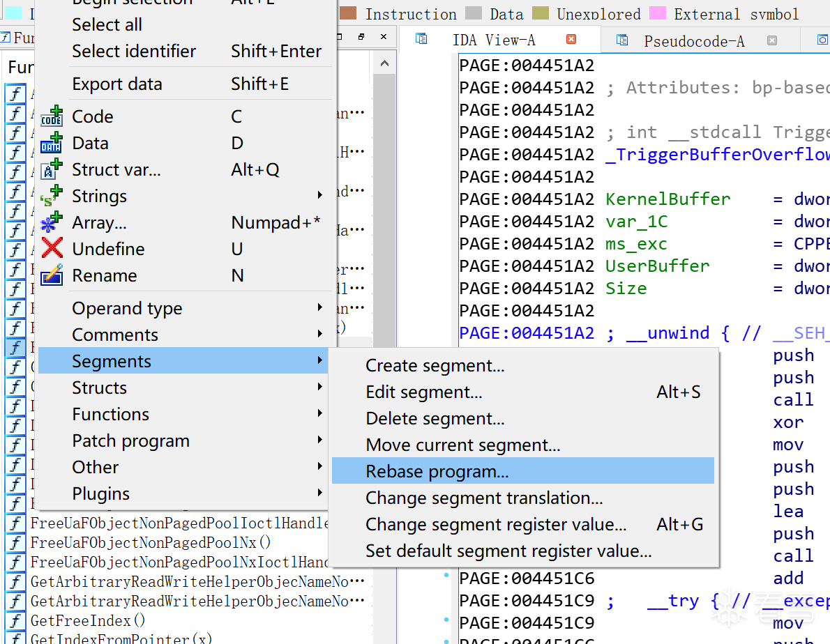Select GetFreeIndex() in function list
This screenshot has height=644, width=830.
tap(88, 621)
